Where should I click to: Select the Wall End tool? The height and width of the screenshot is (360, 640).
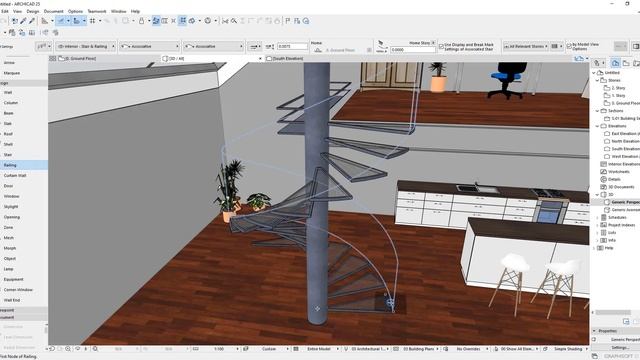pyautogui.click(x=12, y=300)
